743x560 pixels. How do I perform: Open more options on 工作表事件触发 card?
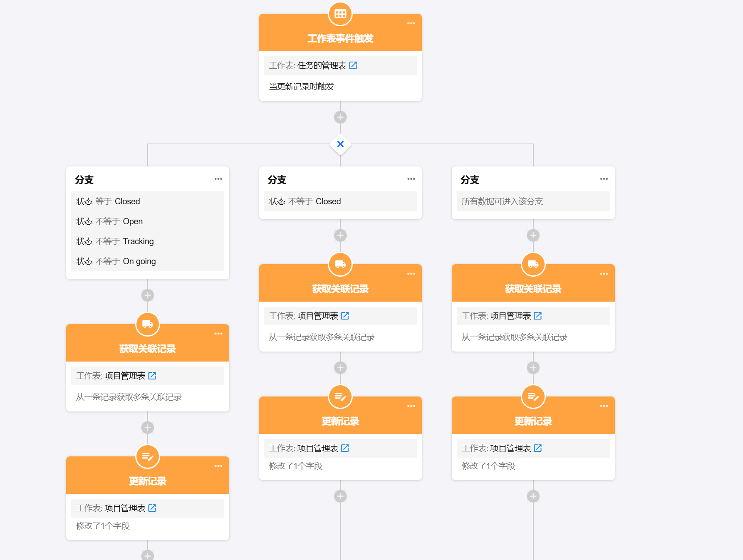tap(411, 23)
